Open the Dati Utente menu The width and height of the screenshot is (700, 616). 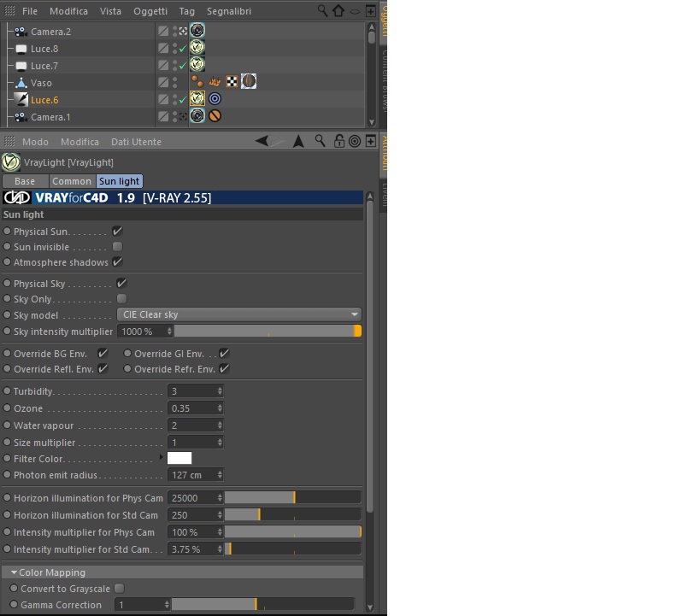coord(136,142)
